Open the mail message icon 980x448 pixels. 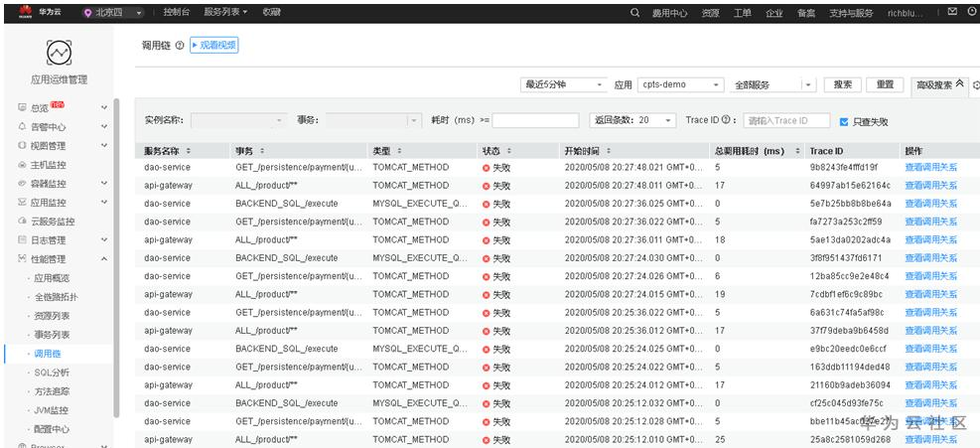pos(952,11)
